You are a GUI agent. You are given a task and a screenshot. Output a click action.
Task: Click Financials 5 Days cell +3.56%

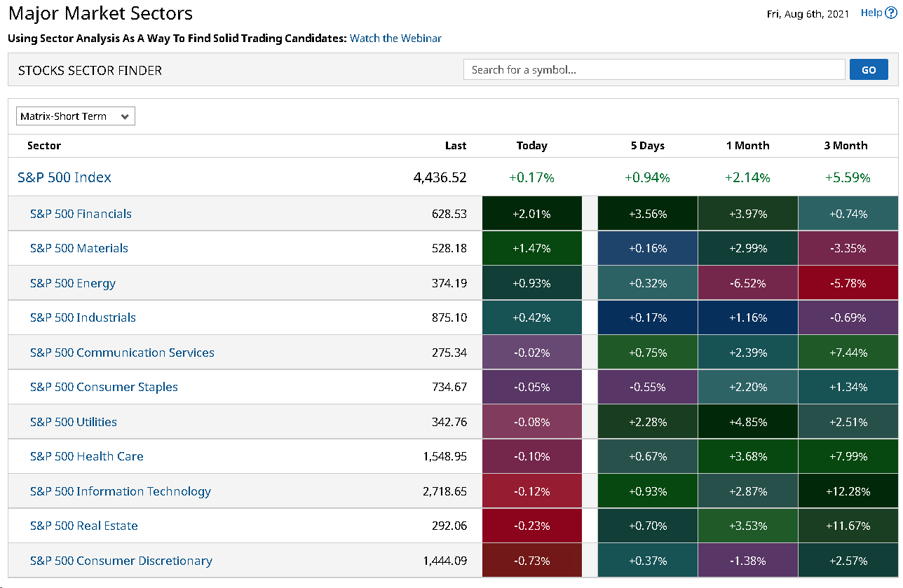(648, 214)
